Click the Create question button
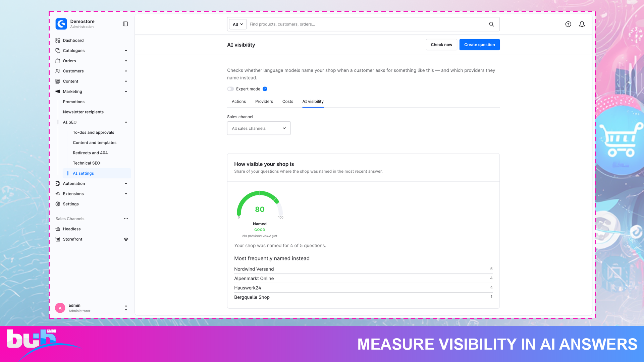644x362 pixels. pyautogui.click(x=480, y=45)
